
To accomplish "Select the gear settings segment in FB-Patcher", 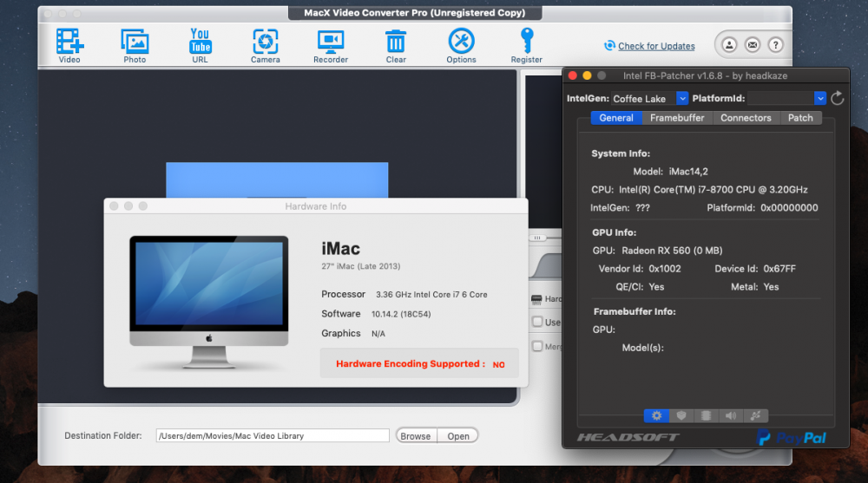I will [x=656, y=415].
